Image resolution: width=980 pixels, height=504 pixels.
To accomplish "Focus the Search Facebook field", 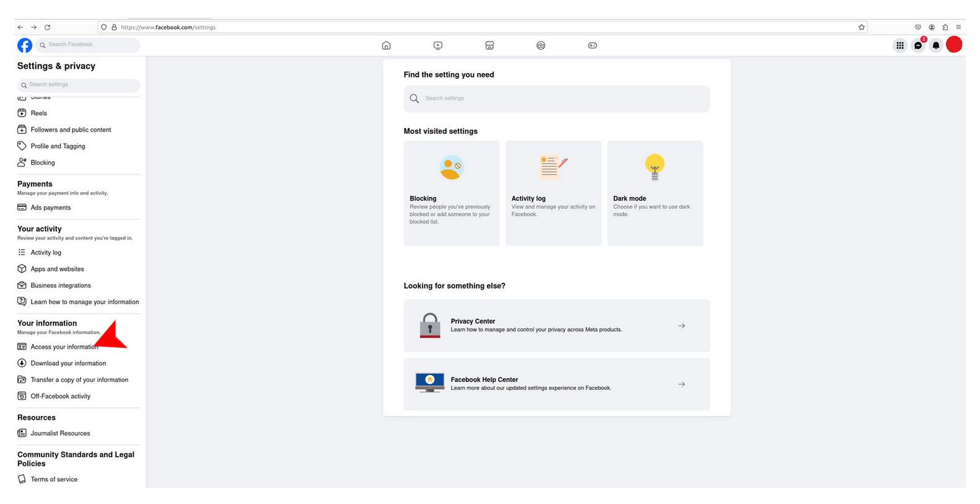I will click(x=87, y=45).
